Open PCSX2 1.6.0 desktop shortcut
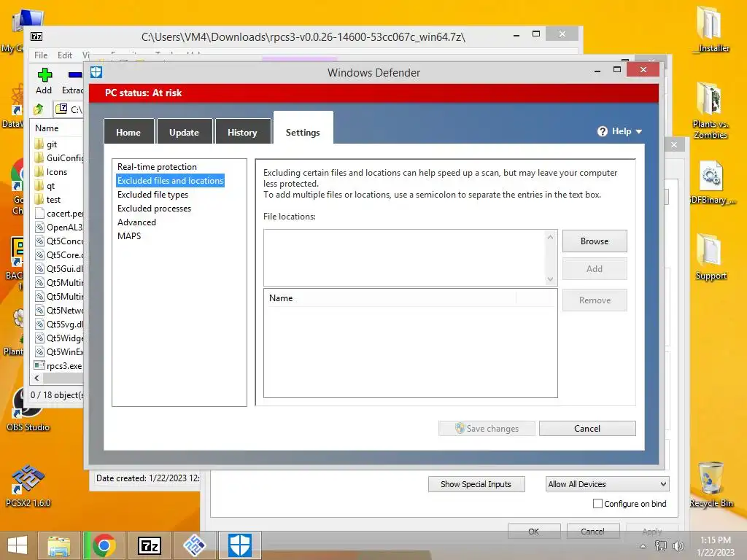The height and width of the screenshot is (560, 747). pyautogui.click(x=28, y=486)
